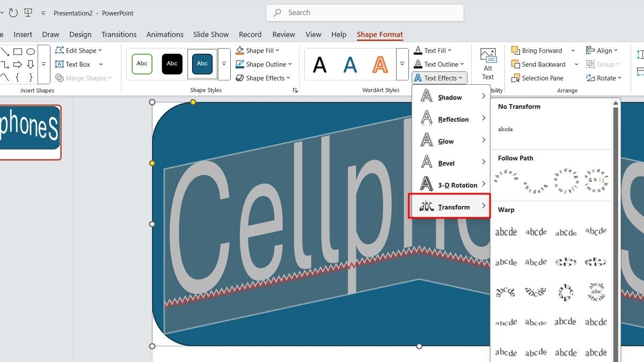The height and width of the screenshot is (362, 644).
Task: Open the Transform submenu
Action: tap(450, 206)
